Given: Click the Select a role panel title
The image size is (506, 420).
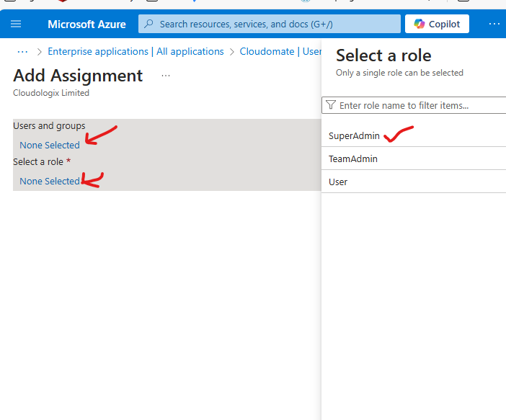Looking at the screenshot, I should (383, 55).
